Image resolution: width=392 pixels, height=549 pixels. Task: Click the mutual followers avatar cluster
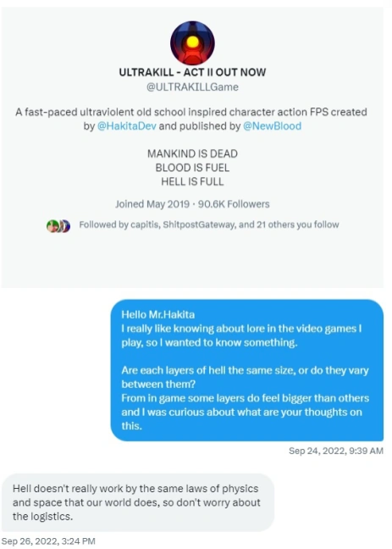pos(58,226)
